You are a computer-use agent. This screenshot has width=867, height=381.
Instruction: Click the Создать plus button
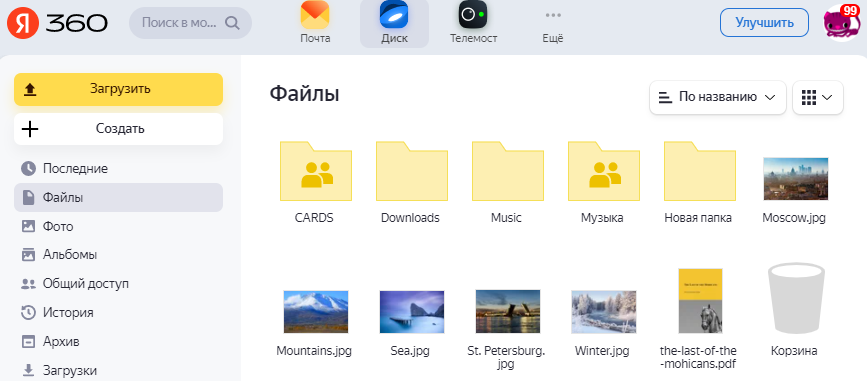118,129
